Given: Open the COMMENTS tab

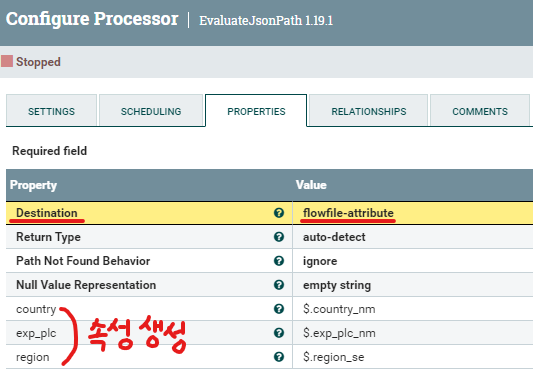Looking at the screenshot, I should coord(480,111).
